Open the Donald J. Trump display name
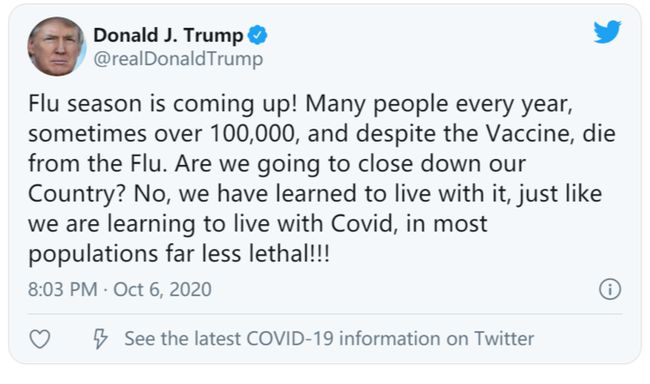This screenshot has width=650, height=384. coord(168,35)
